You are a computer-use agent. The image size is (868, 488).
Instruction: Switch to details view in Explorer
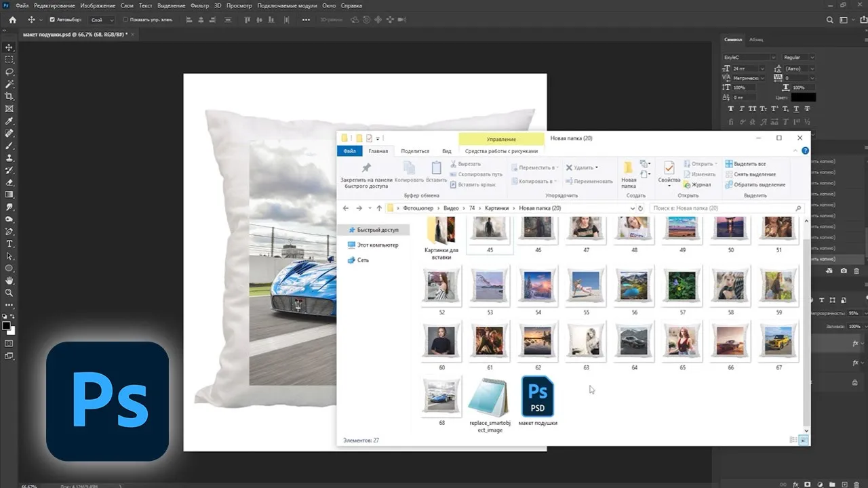coord(793,440)
